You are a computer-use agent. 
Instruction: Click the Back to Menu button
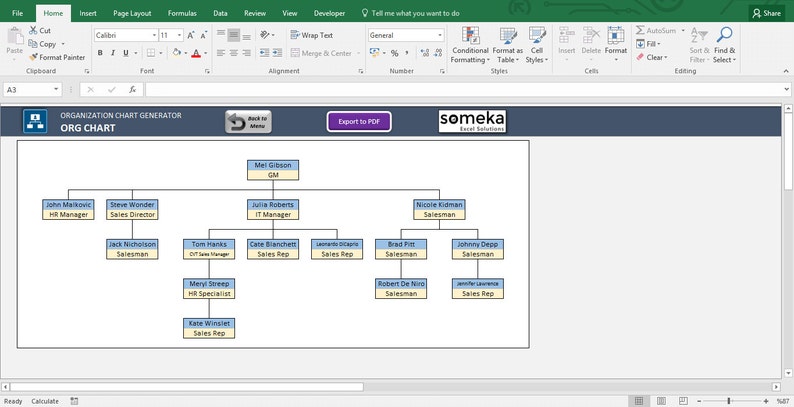(248, 122)
